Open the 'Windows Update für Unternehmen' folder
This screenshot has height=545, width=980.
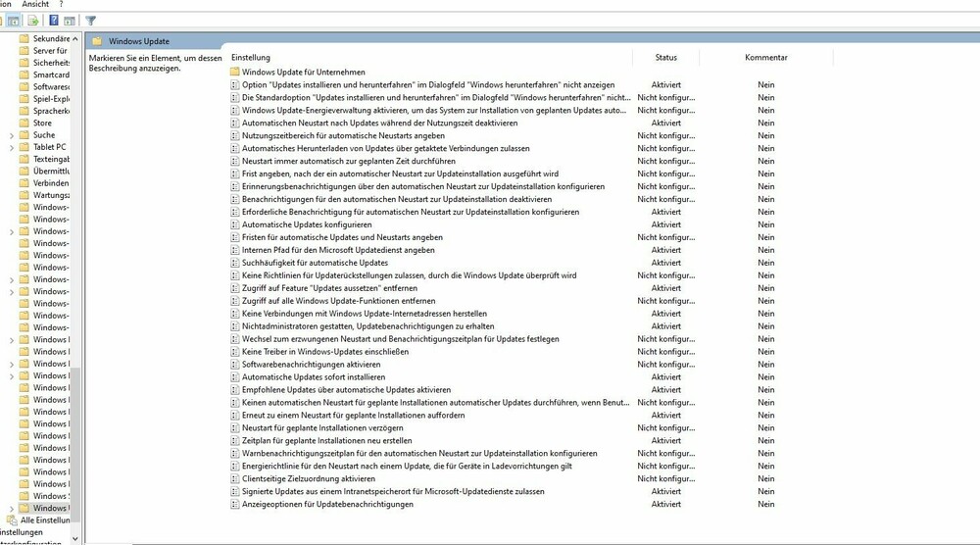click(x=303, y=72)
